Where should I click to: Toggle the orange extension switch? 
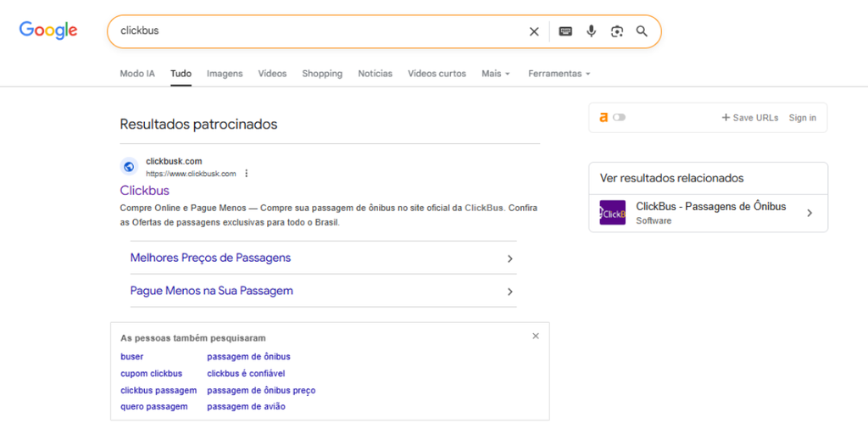pos(619,118)
